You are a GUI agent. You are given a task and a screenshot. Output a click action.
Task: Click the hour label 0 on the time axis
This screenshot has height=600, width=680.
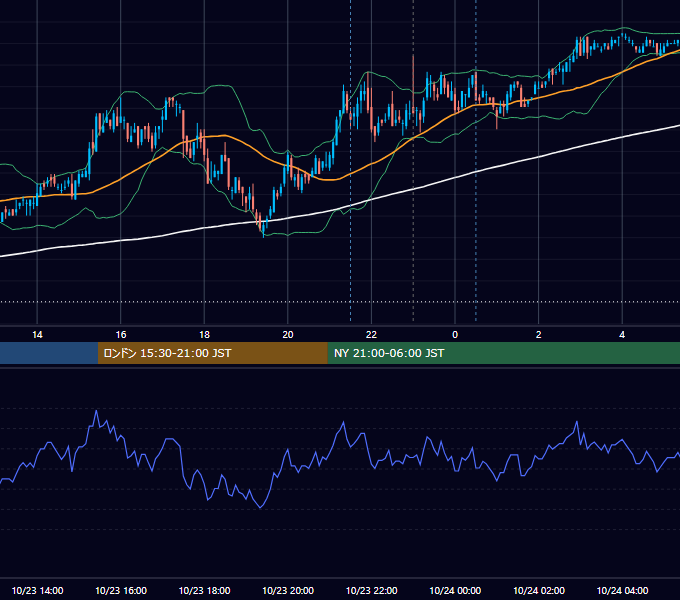(x=455, y=335)
